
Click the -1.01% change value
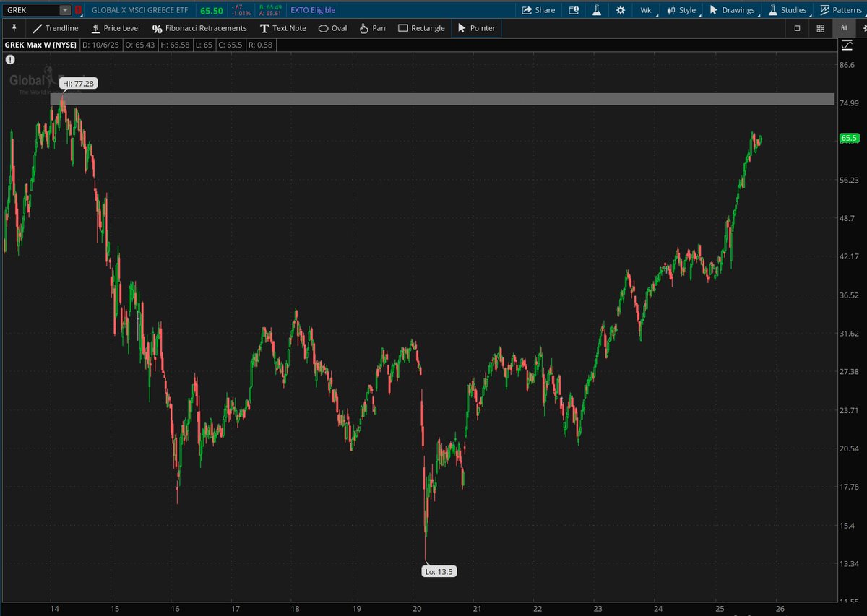pyautogui.click(x=241, y=14)
